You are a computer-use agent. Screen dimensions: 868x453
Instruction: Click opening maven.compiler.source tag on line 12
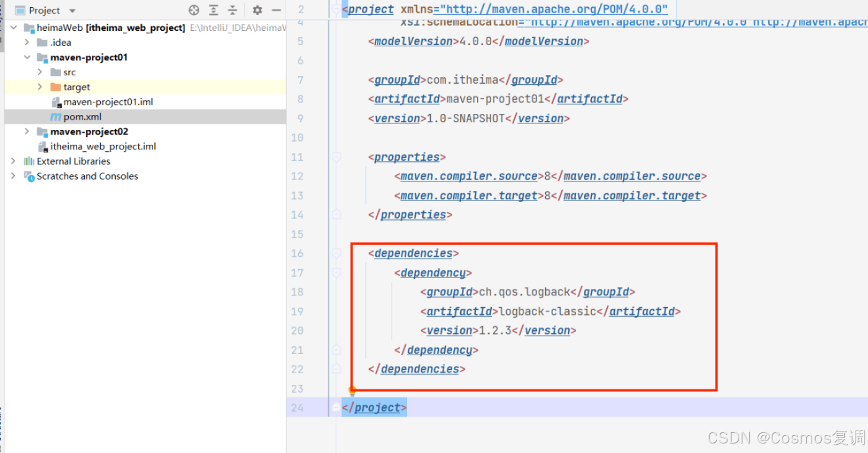click(x=469, y=176)
